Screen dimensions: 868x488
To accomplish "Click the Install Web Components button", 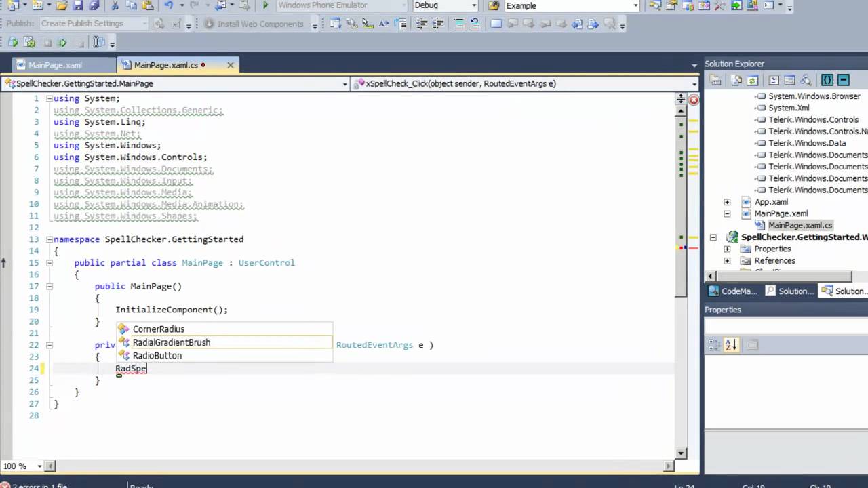I will (x=254, y=24).
